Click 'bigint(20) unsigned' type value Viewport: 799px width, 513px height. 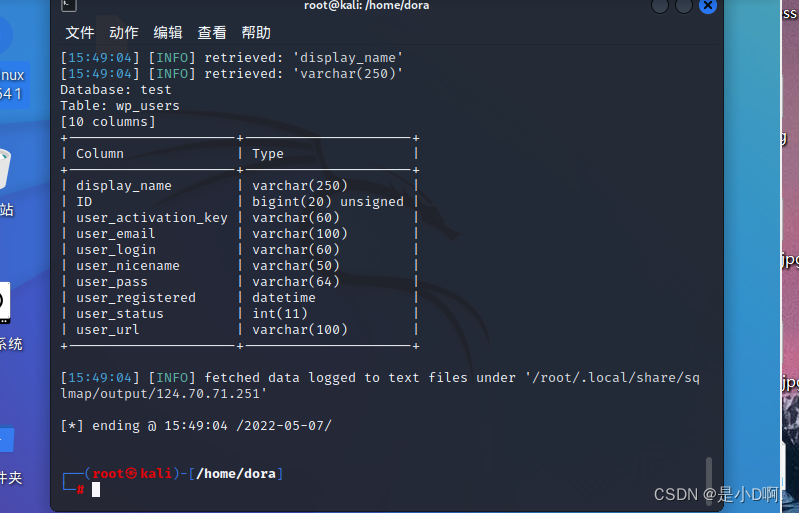click(328, 202)
